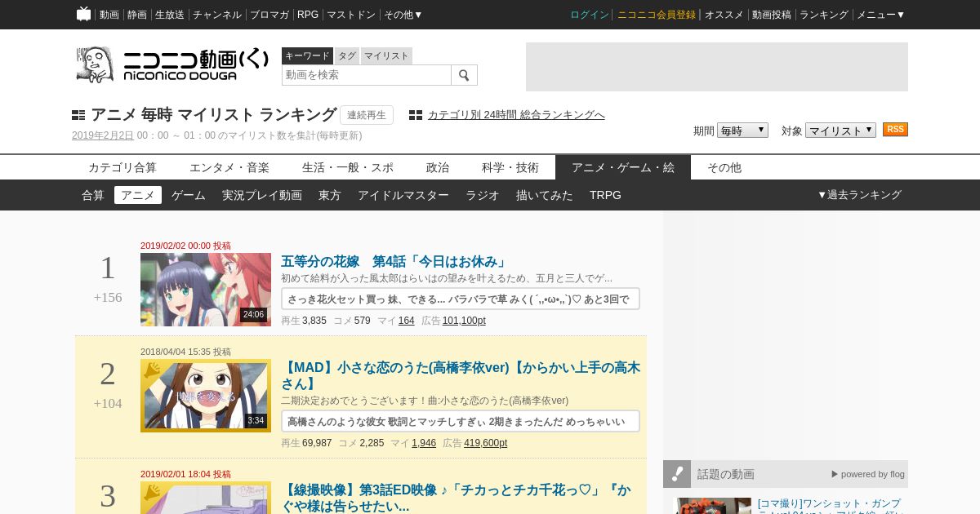Image resolution: width=980 pixels, height=514 pixels.
Task: Open title 五等分の花嫁 第4話「今日はお休み」
Action: point(394,262)
